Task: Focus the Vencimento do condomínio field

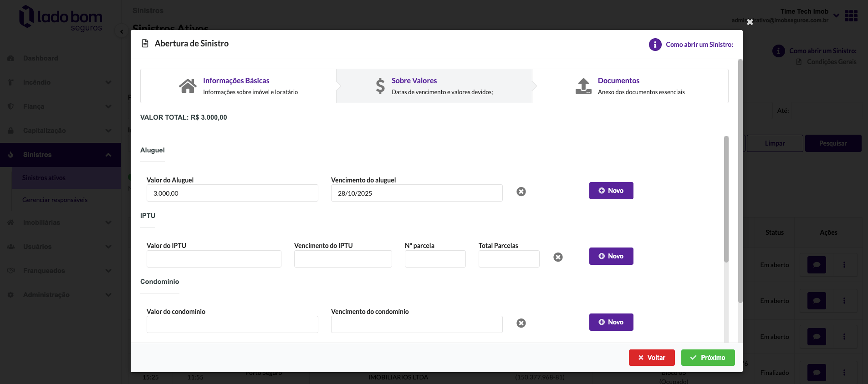Action: tap(417, 324)
